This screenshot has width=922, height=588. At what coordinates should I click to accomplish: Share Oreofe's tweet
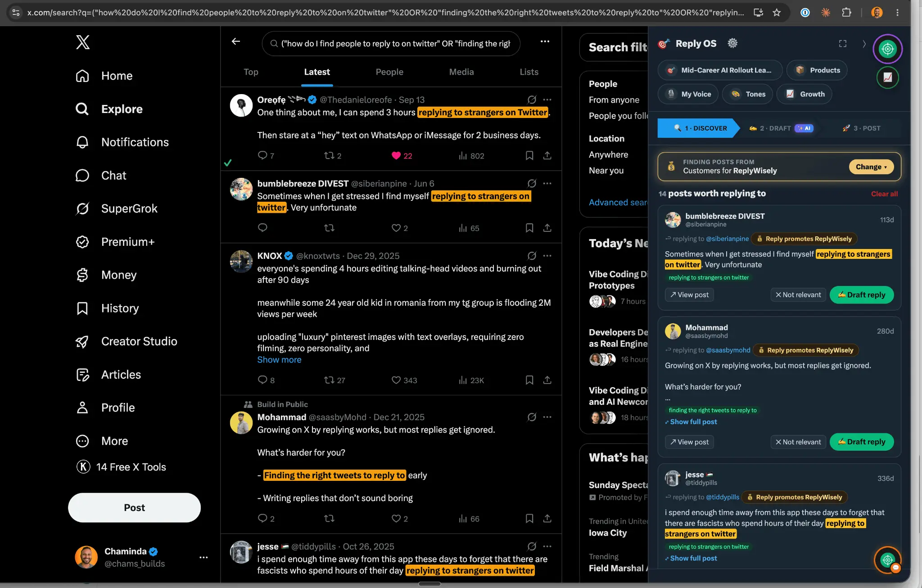click(547, 156)
